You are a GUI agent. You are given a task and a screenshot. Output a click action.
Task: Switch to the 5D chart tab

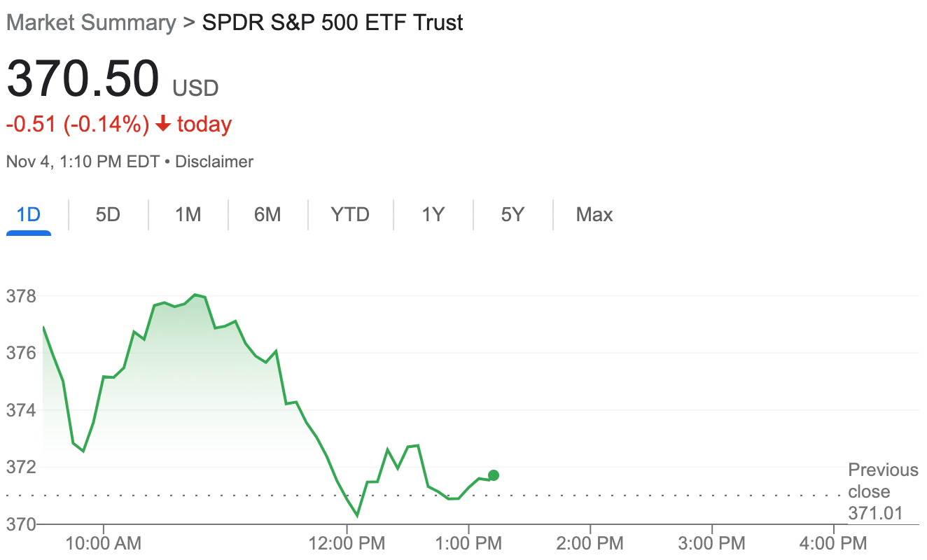coord(108,214)
